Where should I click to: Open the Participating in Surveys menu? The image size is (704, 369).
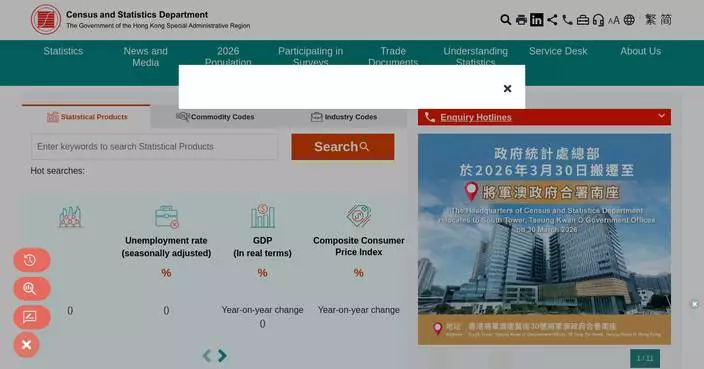click(x=310, y=57)
